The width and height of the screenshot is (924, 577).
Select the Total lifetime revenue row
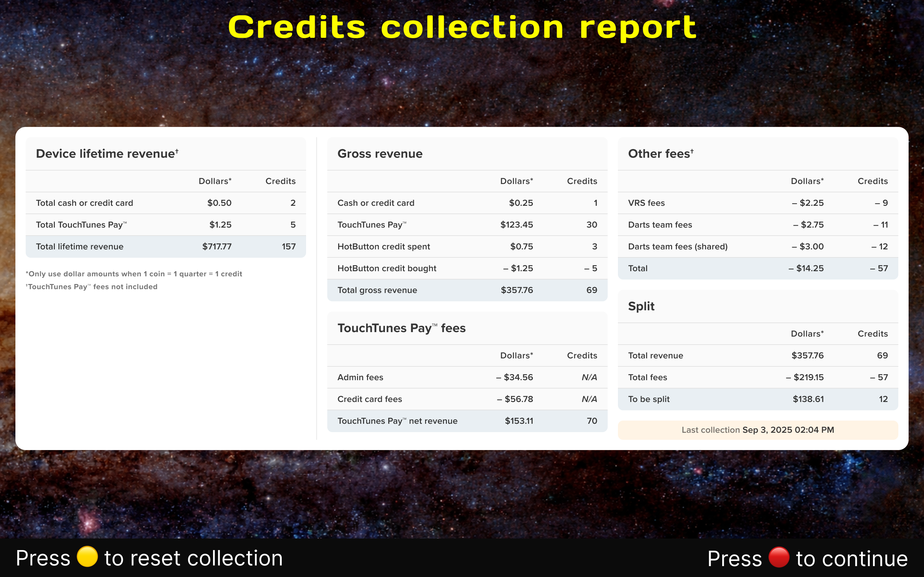pos(165,247)
